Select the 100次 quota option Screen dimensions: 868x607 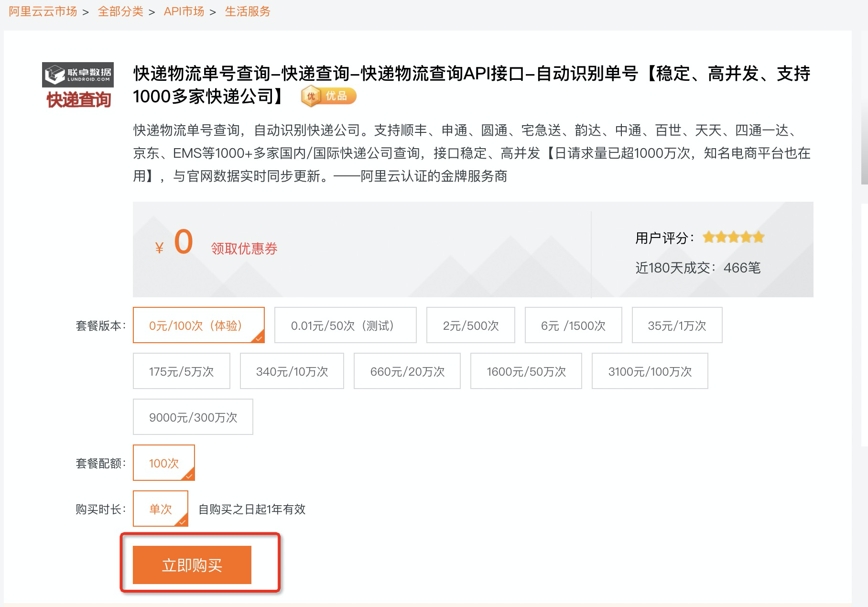164,463
